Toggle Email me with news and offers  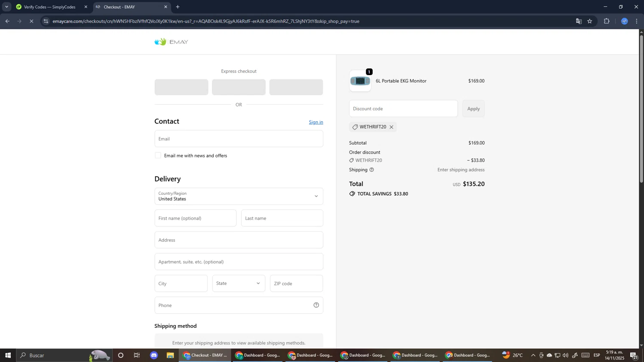click(158, 155)
